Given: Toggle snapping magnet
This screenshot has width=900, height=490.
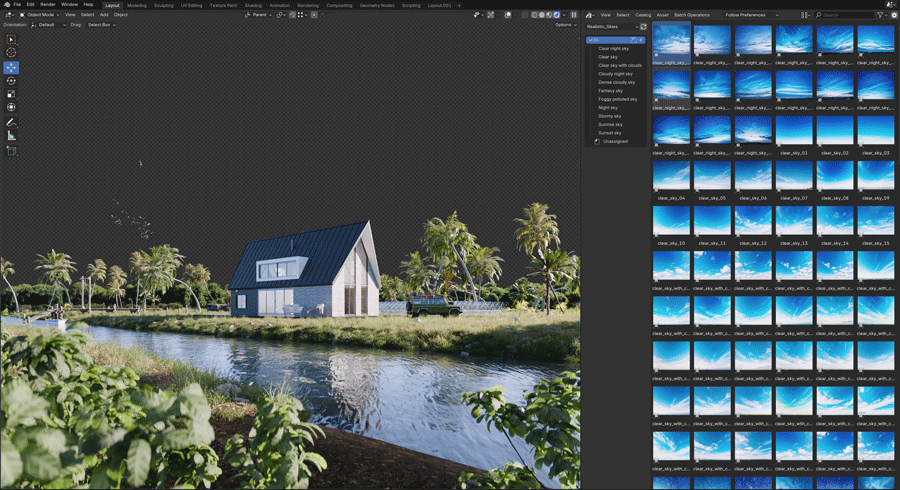Looking at the screenshot, I should coord(292,15).
